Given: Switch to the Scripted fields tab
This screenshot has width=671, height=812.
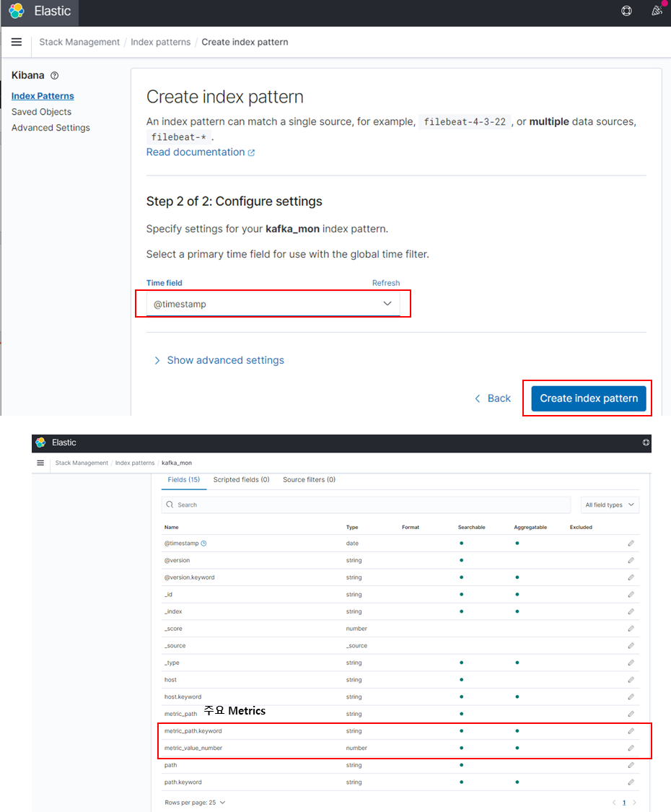Looking at the screenshot, I should tap(243, 479).
